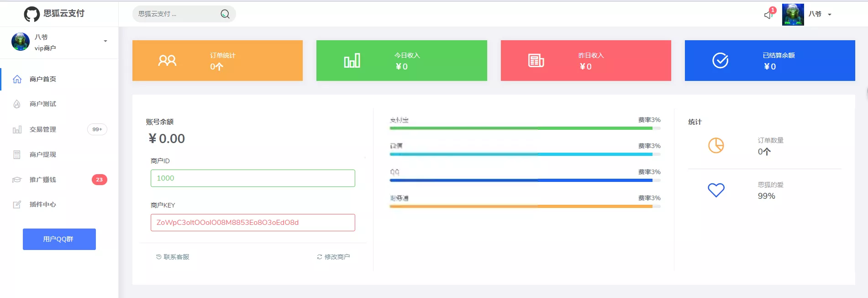
Task: Click the red 昨日收入 card
Action: click(x=586, y=60)
